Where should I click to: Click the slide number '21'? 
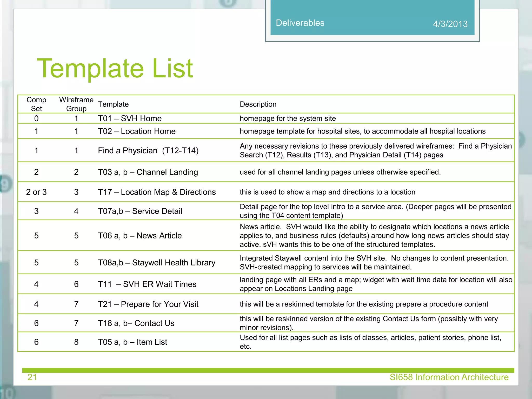coord(32,377)
